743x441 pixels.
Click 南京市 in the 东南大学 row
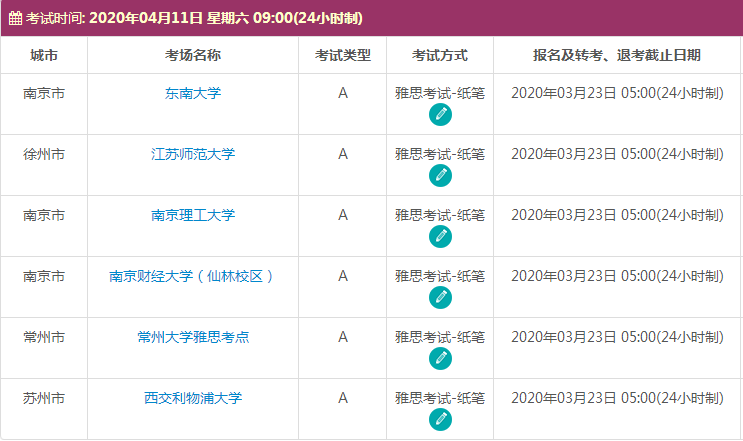[x=44, y=93]
